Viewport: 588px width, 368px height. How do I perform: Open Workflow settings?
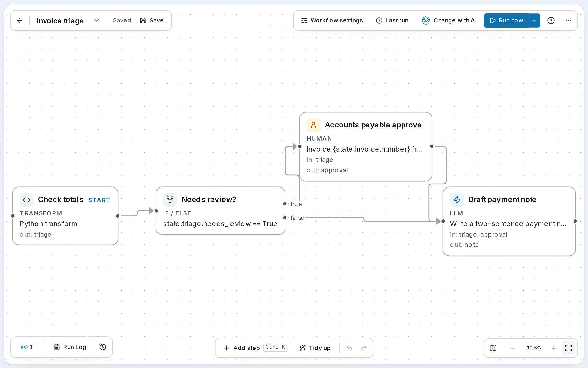click(332, 20)
